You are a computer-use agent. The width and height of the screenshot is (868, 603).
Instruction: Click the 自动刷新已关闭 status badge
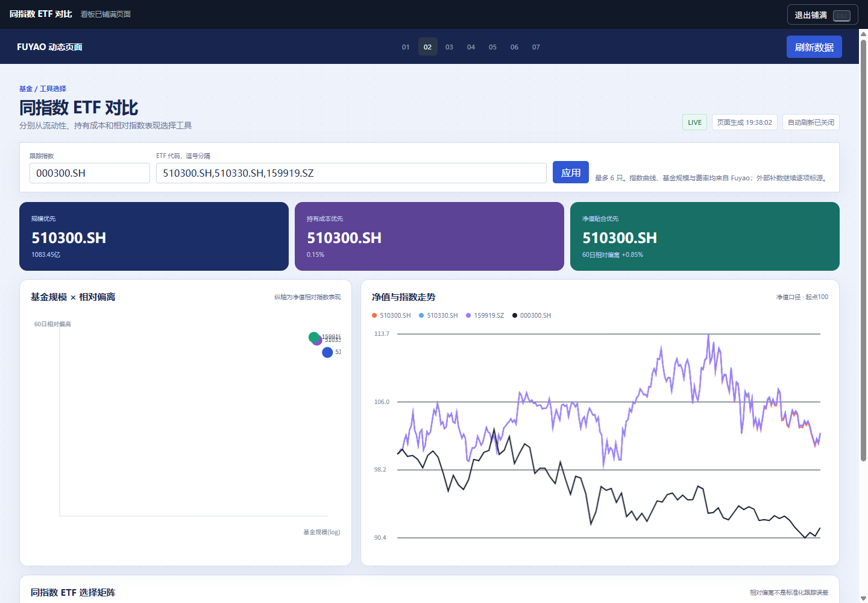811,122
